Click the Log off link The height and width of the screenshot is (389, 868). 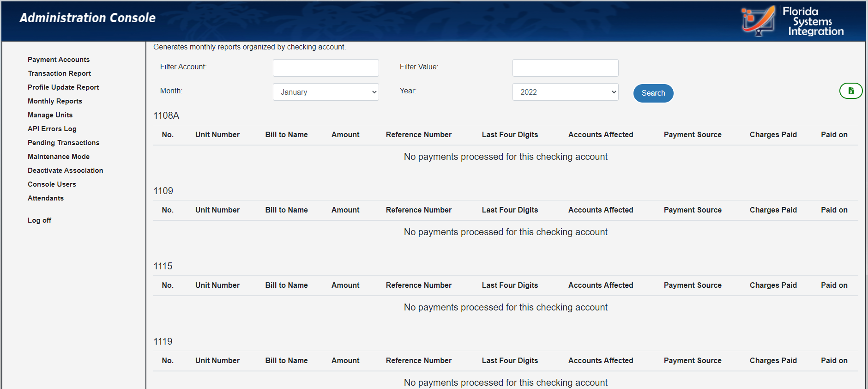(39, 220)
